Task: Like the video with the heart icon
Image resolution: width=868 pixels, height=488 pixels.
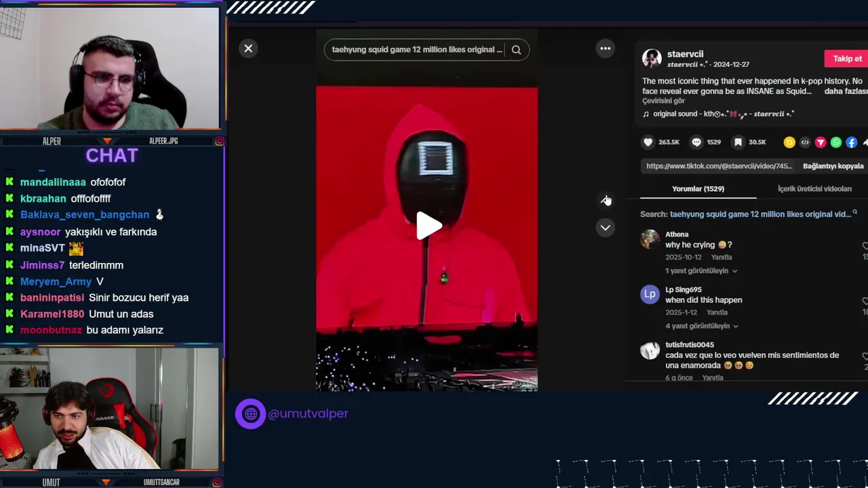Action: tap(648, 142)
